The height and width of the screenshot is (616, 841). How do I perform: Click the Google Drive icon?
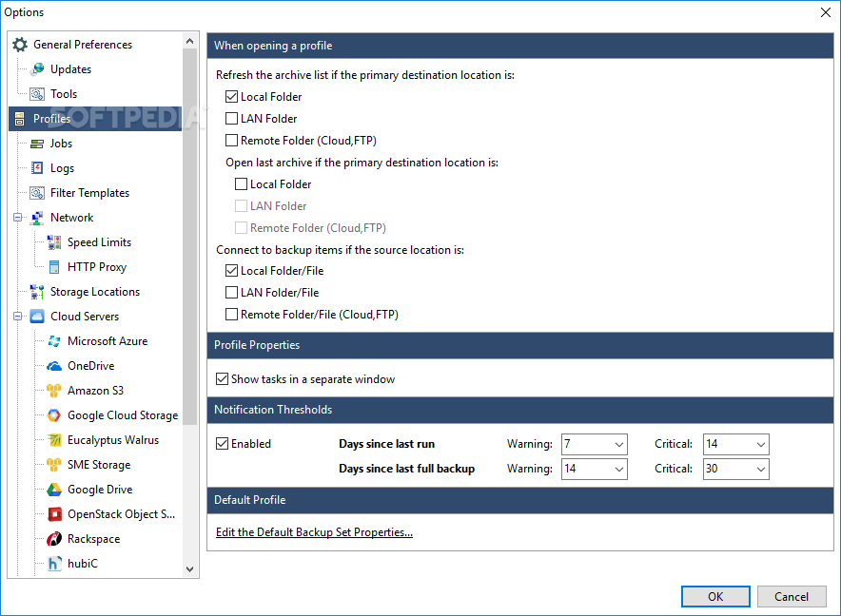54,490
